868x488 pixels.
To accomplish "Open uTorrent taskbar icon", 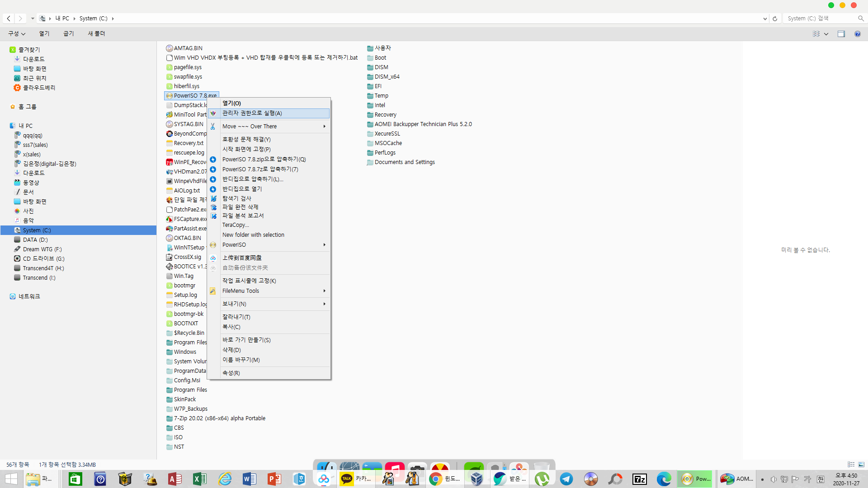I will 542,479.
